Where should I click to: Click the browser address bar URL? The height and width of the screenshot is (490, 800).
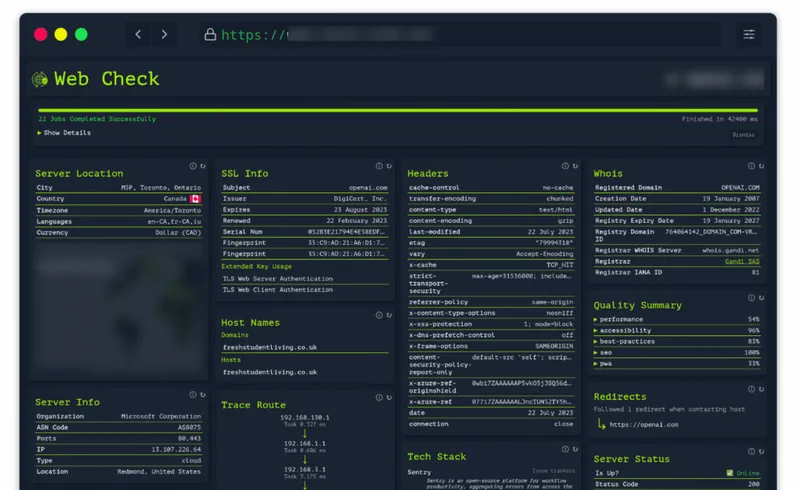pyautogui.click(x=327, y=35)
